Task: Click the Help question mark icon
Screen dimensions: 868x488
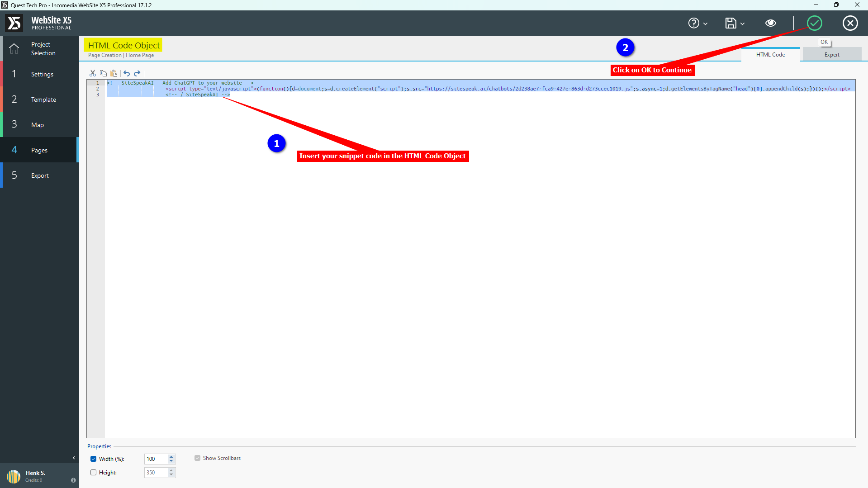Action: (693, 23)
